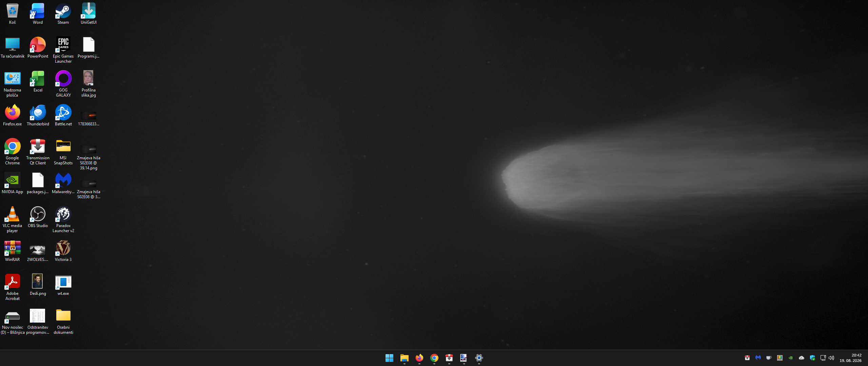Click the NVIDIA system tray icon
This screenshot has width=868, height=366.
(x=791, y=358)
